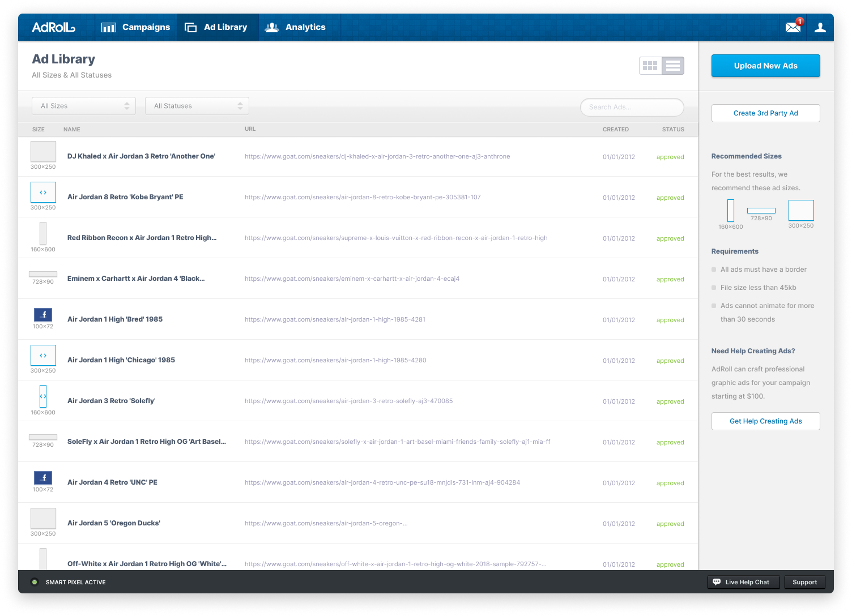Click the Facebook icon for Air Jordan 1 High 'Bred'
The width and height of the screenshot is (852, 616).
click(x=43, y=315)
